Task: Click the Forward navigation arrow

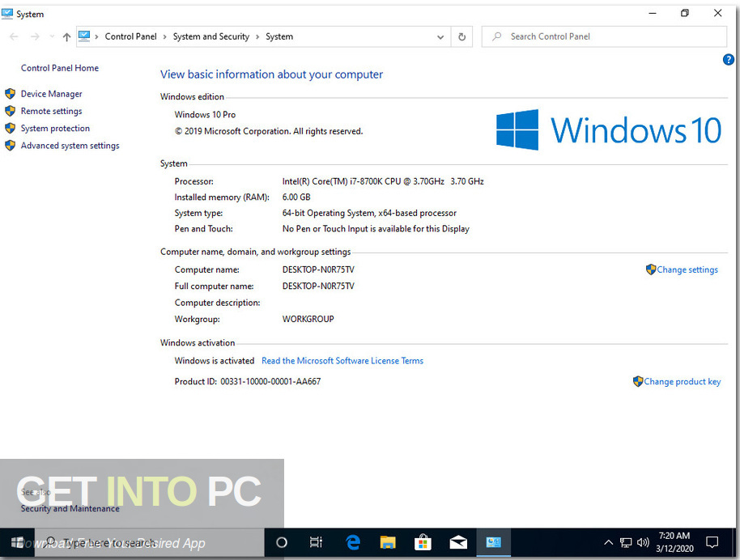Action: click(x=35, y=36)
